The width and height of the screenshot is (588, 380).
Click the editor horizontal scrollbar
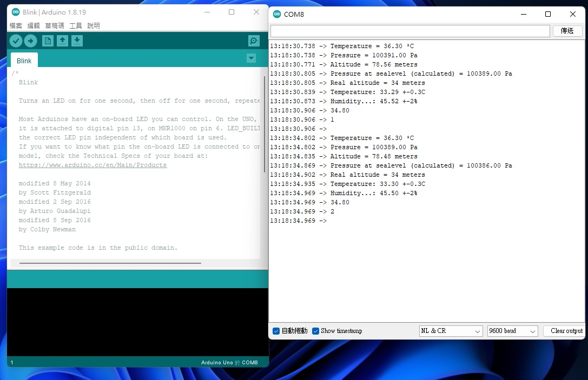[x=110, y=263]
